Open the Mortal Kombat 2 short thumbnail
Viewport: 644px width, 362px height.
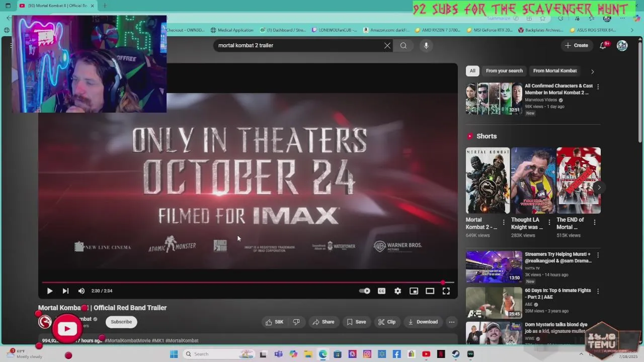coord(488,180)
